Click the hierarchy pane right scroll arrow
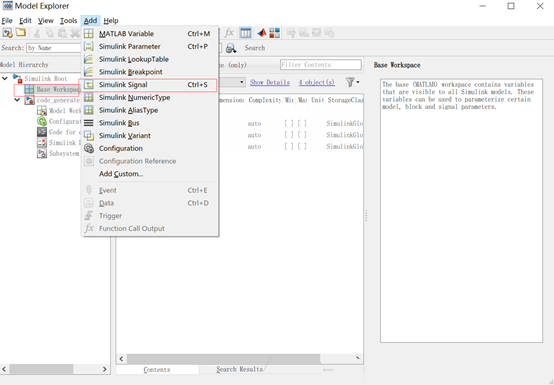The image size is (554, 385). [105, 369]
